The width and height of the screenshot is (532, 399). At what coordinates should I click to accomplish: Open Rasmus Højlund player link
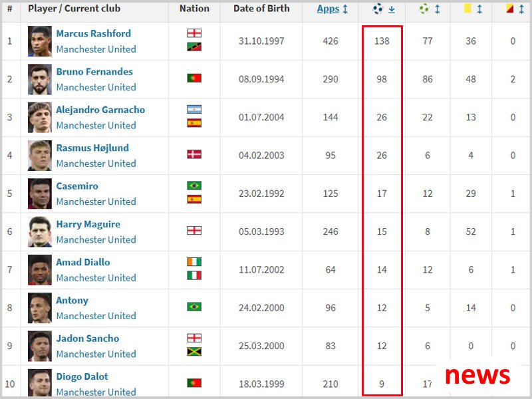[x=92, y=148]
